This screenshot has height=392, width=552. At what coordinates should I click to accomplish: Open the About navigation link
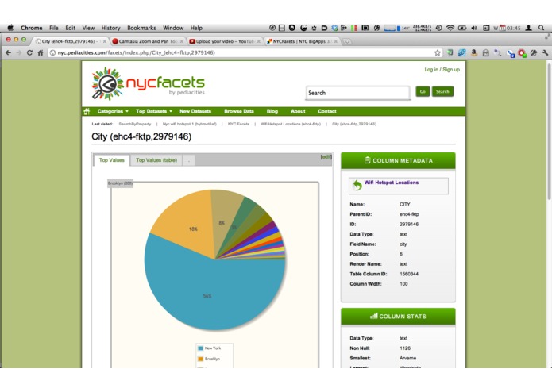(298, 111)
